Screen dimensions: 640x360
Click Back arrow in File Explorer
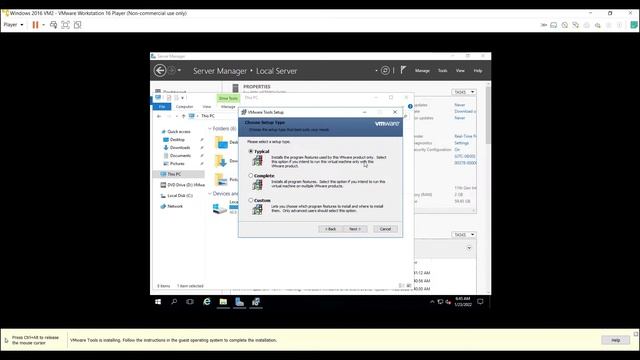point(159,116)
